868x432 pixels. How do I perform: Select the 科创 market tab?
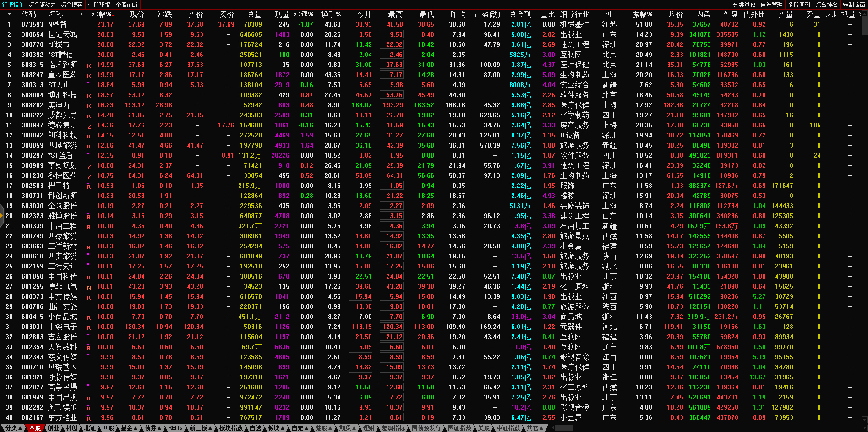(x=71, y=428)
